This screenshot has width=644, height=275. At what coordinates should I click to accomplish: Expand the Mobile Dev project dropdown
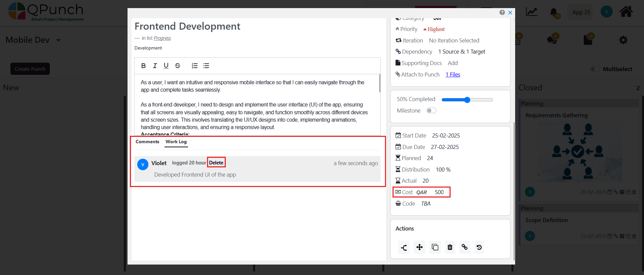point(59,40)
